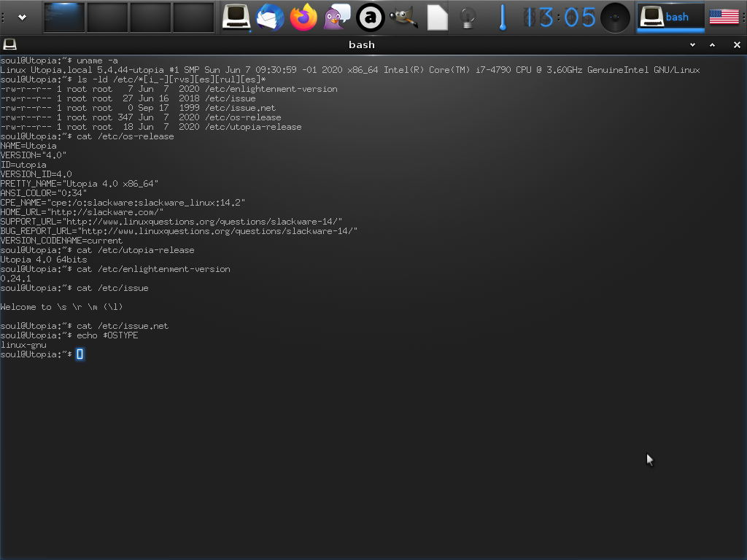This screenshot has height=560, width=747.
Task: Click the 'echo $OSTYPE' command line
Action: pyautogui.click(x=69, y=335)
